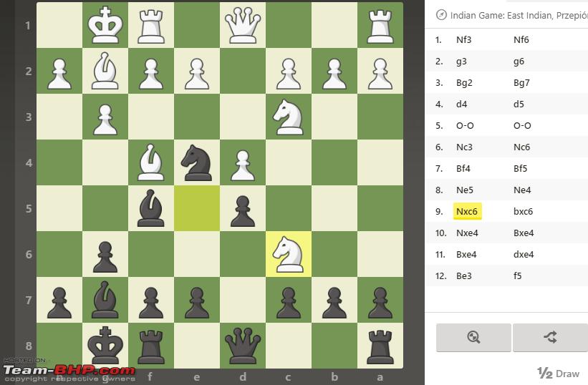Image resolution: width=588 pixels, height=385 pixels.
Task: Click the magnifier analysis button
Action: (473, 338)
